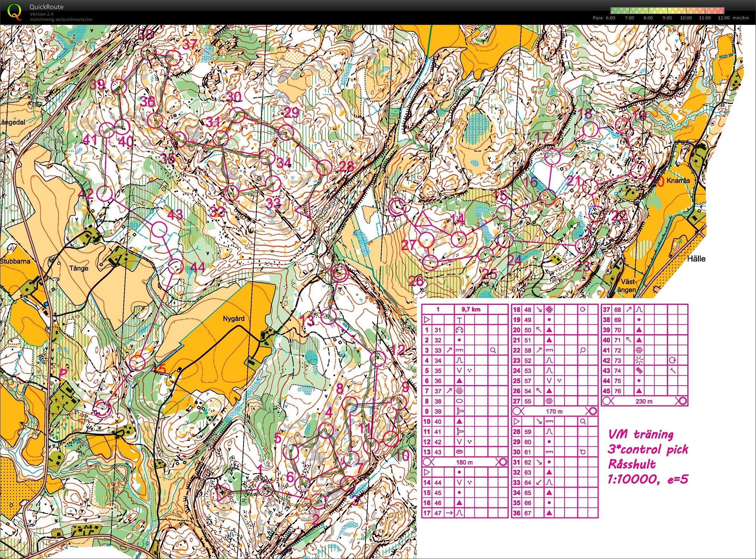
Task: Click control circle 17 on the map
Action: tap(552, 157)
